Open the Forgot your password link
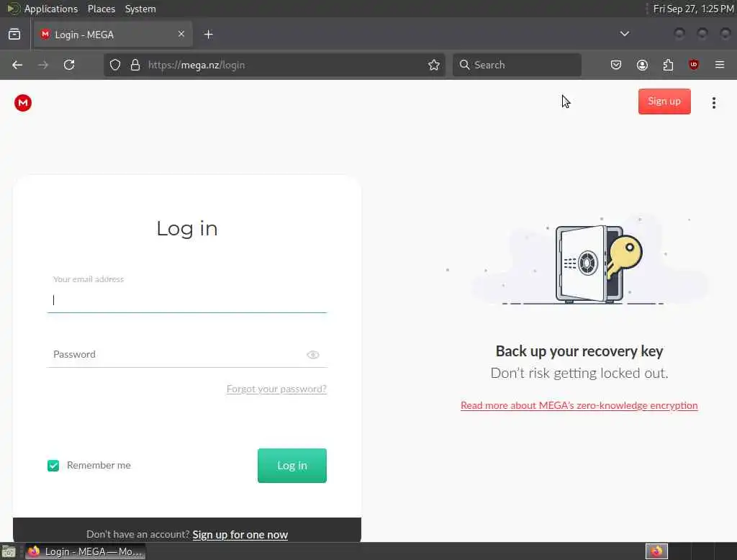 276,389
